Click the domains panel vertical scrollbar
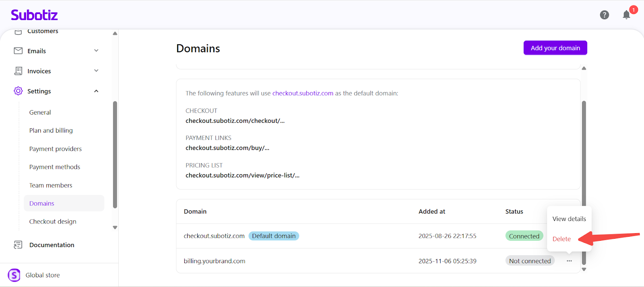The image size is (644, 287). tap(584, 161)
